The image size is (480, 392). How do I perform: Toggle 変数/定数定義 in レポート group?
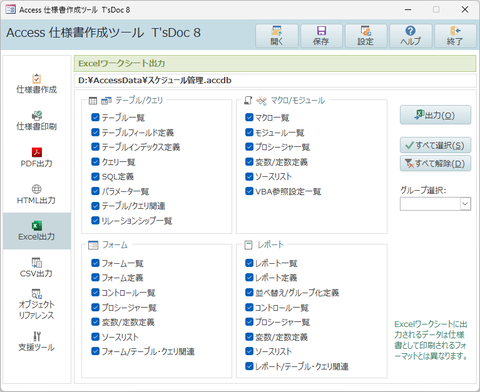(249, 337)
